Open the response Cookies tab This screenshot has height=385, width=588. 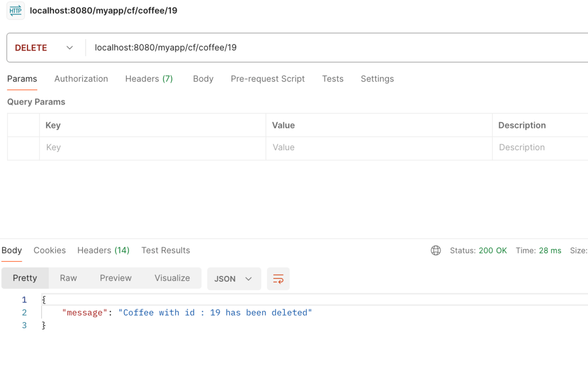49,250
